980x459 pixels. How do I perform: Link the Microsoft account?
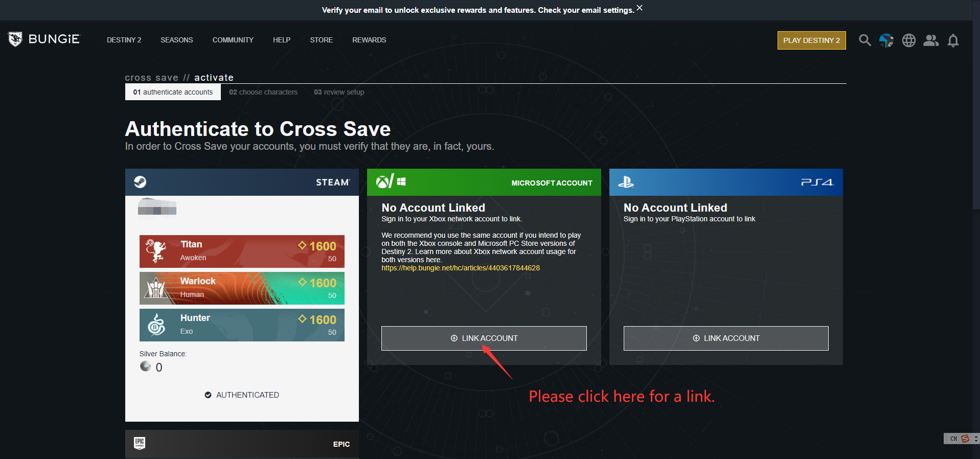pyautogui.click(x=484, y=338)
